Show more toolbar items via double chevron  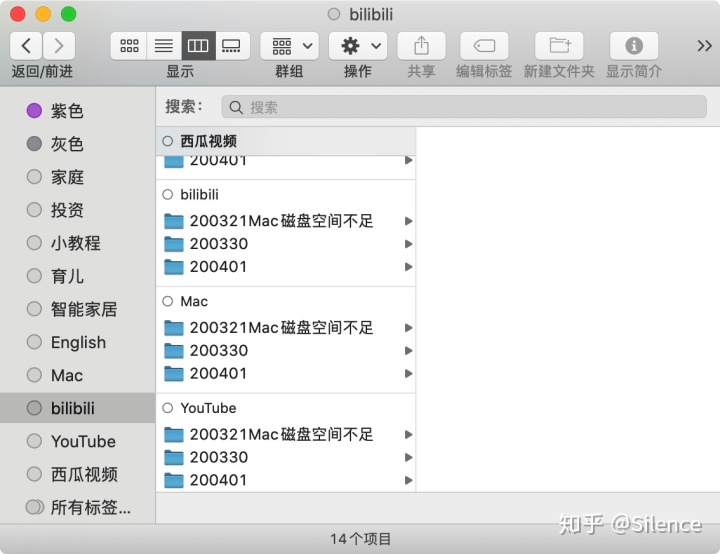(x=704, y=45)
